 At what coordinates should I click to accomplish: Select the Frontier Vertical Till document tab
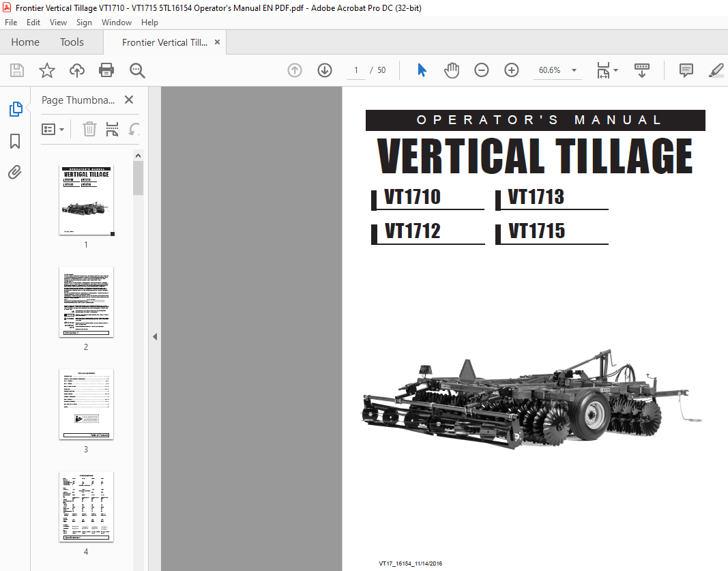coord(164,43)
